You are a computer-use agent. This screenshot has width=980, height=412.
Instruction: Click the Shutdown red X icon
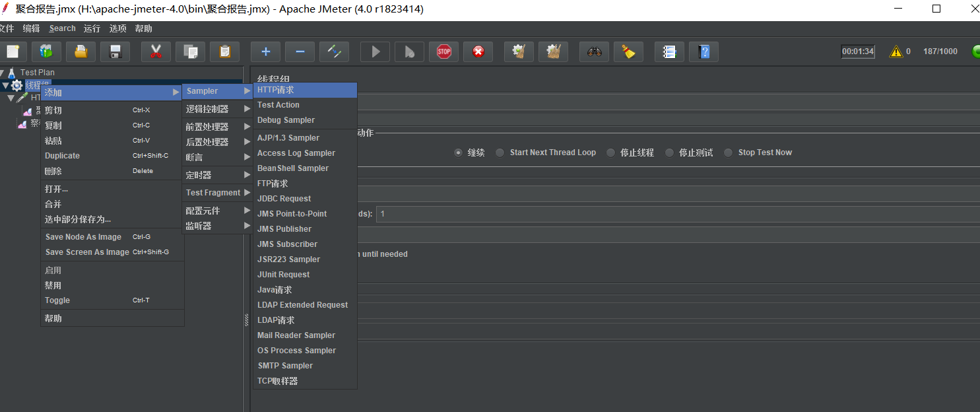point(478,51)
